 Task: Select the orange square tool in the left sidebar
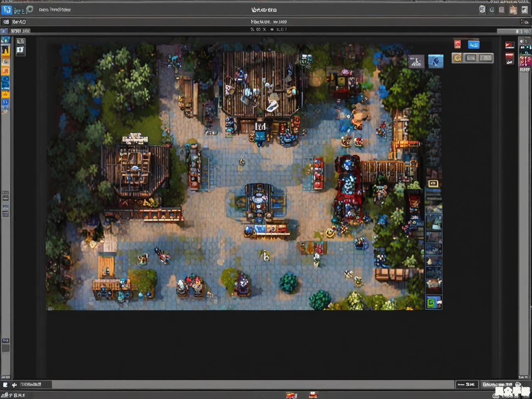(5, 71)
